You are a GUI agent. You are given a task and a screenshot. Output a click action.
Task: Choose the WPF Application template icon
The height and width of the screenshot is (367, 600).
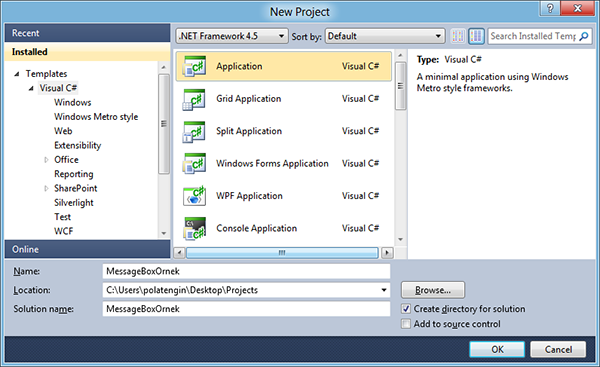click(x=194, y=196)
